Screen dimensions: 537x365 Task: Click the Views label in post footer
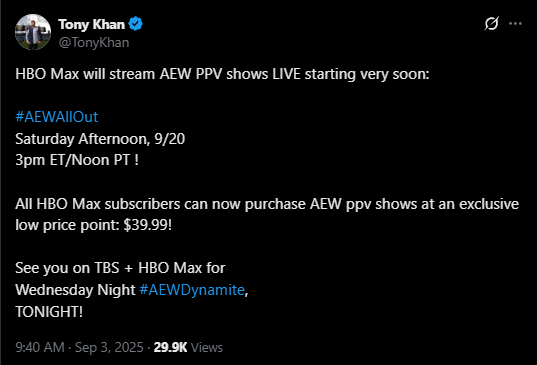(x=207, y=347)
